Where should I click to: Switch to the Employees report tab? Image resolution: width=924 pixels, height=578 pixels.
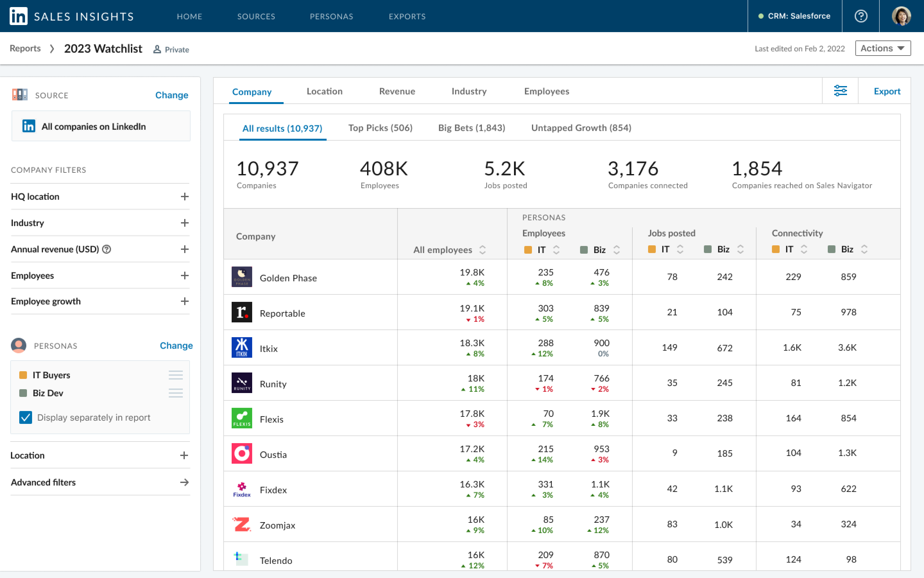[x=546, y=92]
